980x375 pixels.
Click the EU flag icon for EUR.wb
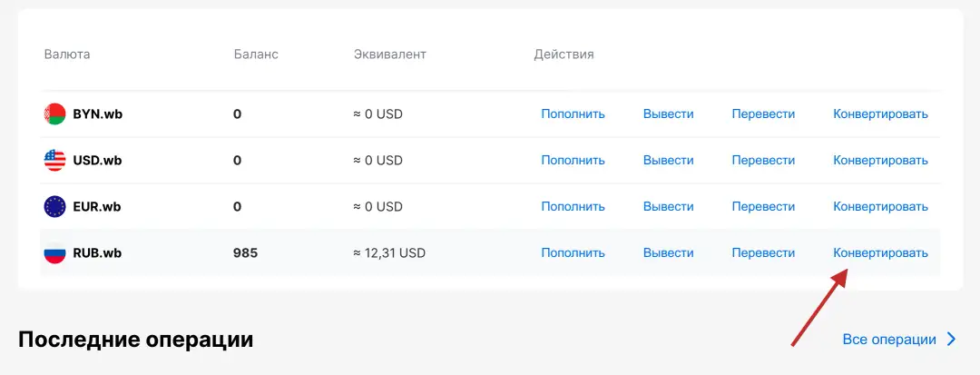[55, 207]
